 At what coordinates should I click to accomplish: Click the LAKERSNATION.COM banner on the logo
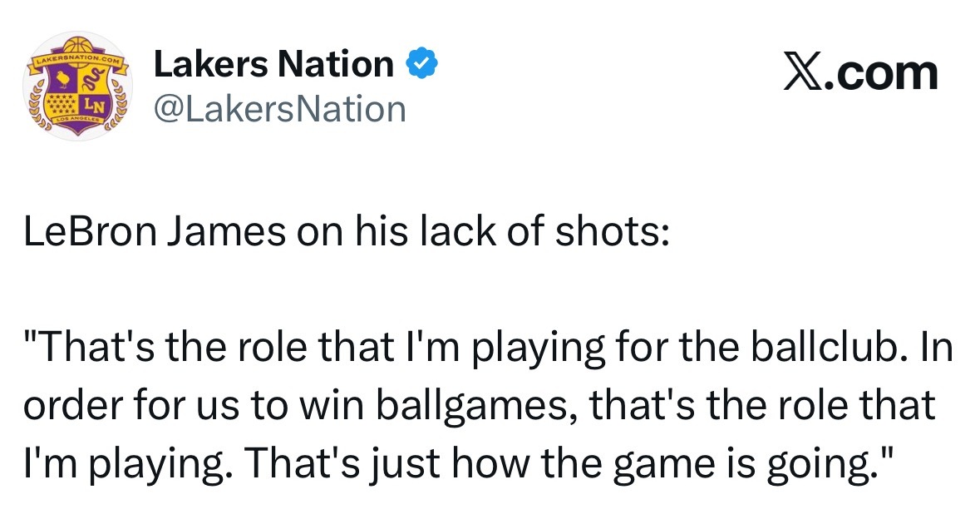click(78, 61)
